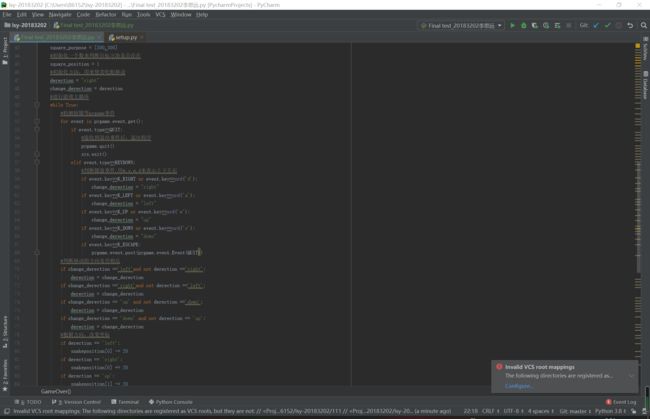Image resolution: width=650 pixels, height=419 pixels.
Task: Open the Edit menu
Action: [22, 15]
